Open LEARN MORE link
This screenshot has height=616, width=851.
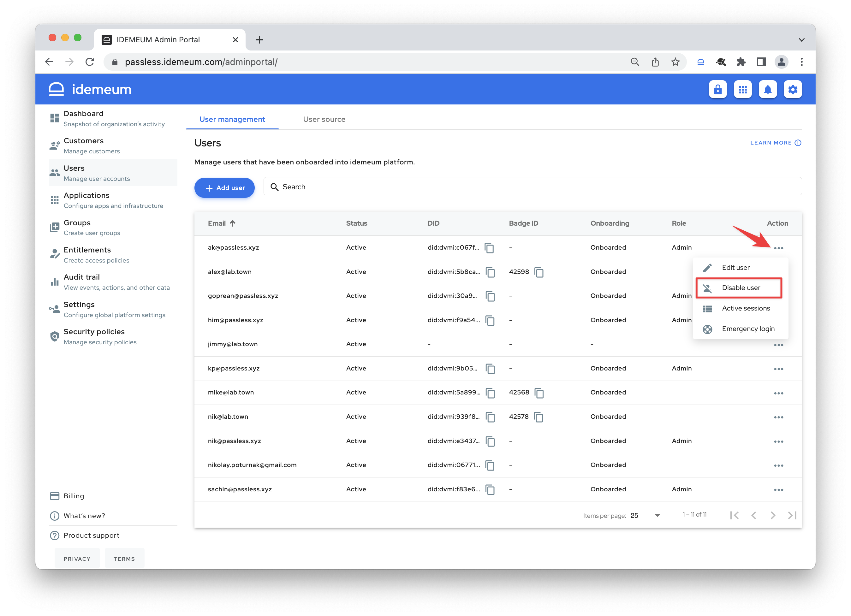point(775,143)
